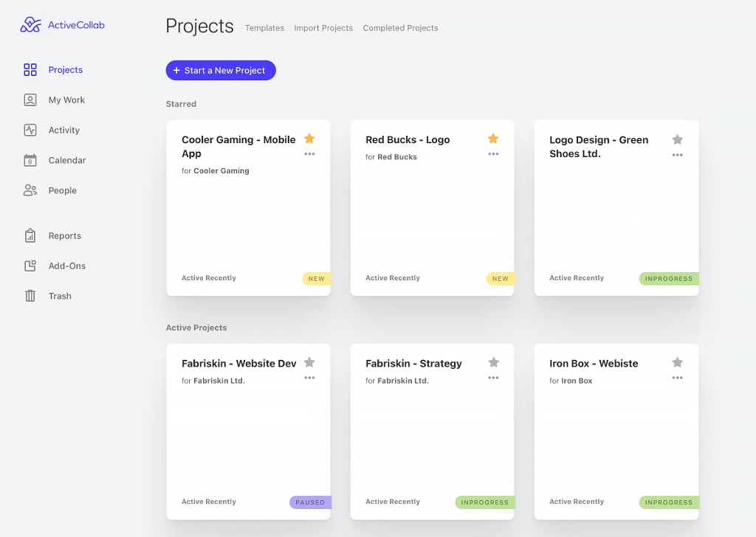Open Fabriskin - Strategy project title

(413, 363)
